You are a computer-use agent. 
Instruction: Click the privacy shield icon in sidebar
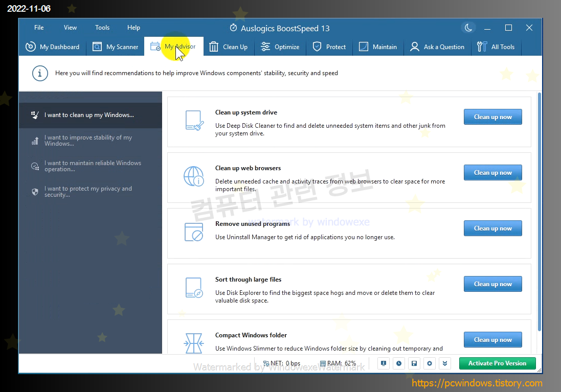[35, 192]
